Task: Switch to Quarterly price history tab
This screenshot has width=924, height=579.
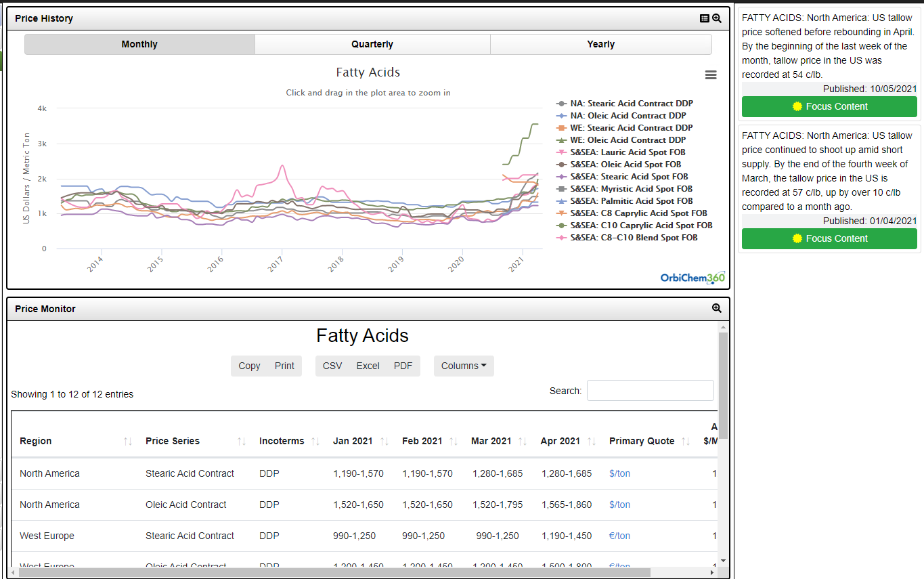Action: 372,44
